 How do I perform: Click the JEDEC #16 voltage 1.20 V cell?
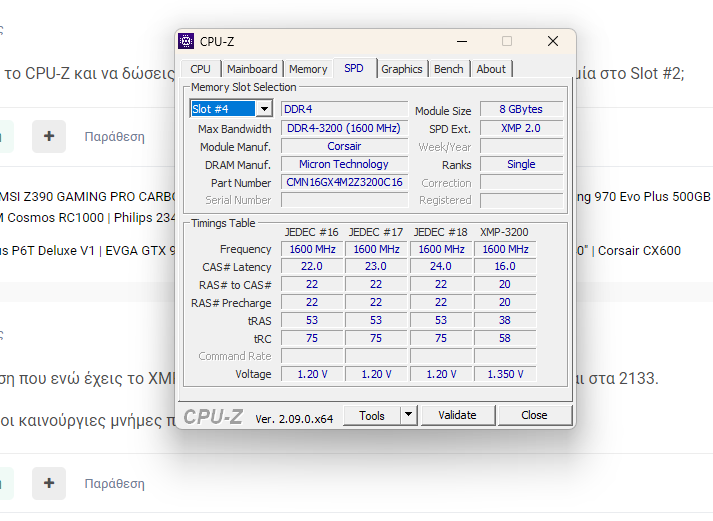pos(312,374)
